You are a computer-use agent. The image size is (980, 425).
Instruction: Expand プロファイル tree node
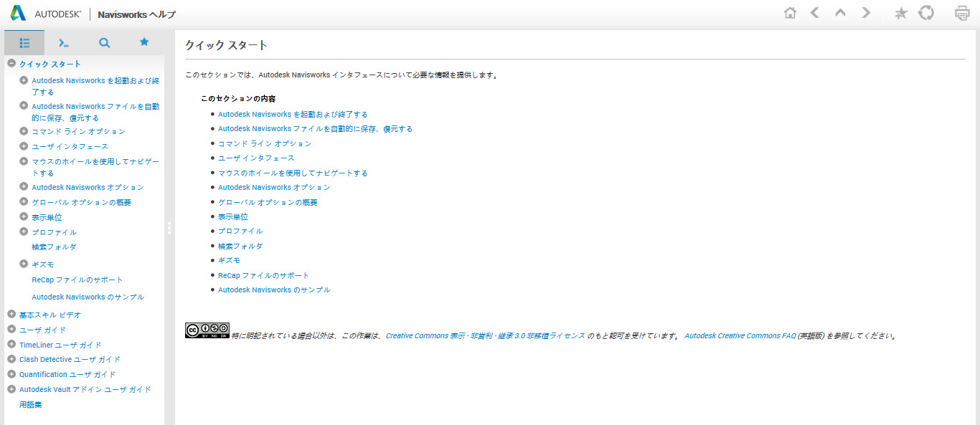[x=24, y=231]
